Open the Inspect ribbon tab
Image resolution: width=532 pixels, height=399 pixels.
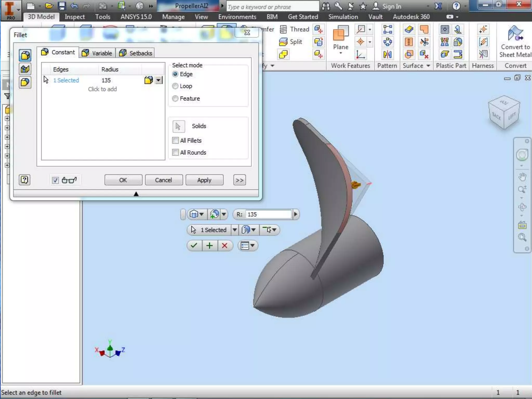point(75,17)
